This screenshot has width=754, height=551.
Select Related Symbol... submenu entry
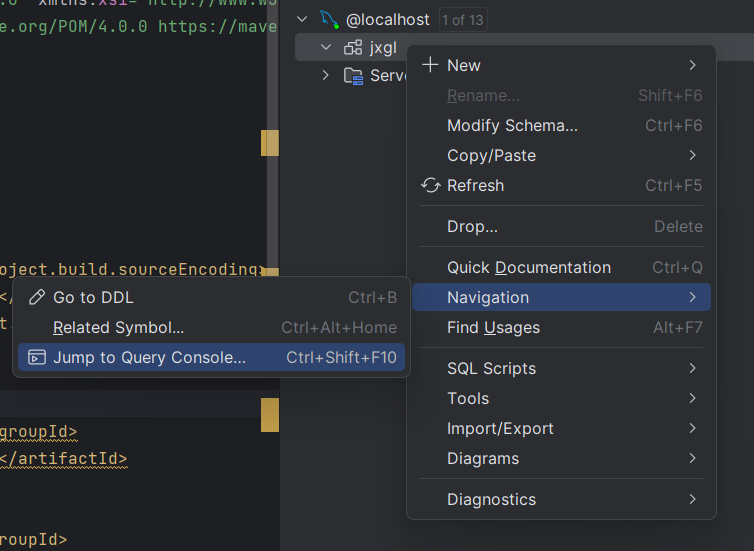click(x=211, y=327)
